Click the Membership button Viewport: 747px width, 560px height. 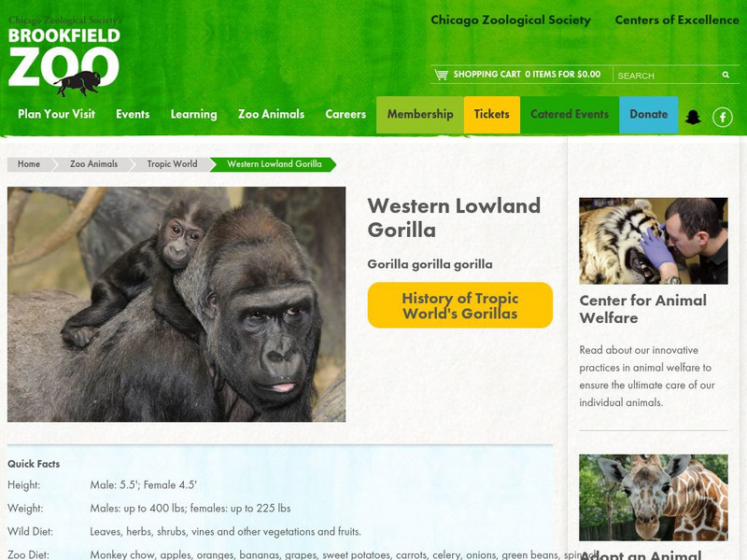point(419,115)
